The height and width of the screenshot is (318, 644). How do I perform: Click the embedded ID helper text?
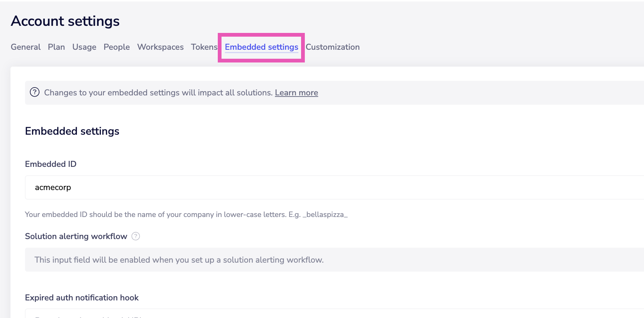[186, 214]
